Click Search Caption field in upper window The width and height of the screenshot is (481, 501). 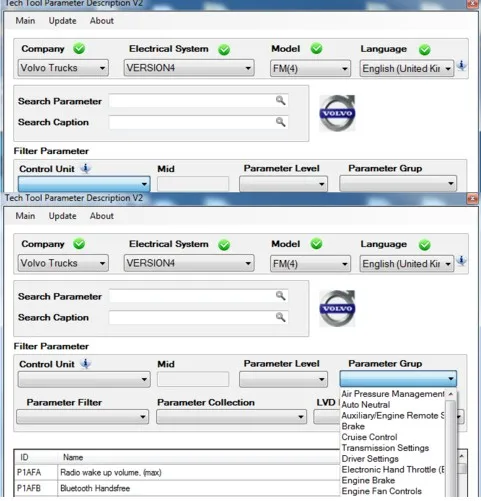pyautogui.click(x=199, y=122)
